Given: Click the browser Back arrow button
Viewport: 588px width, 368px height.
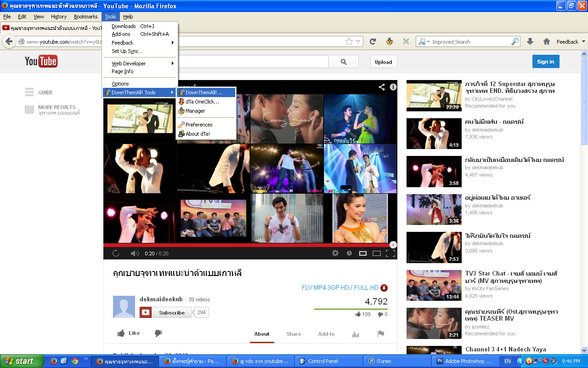Looking at the screenshot, I should click(x=9, y=41).
